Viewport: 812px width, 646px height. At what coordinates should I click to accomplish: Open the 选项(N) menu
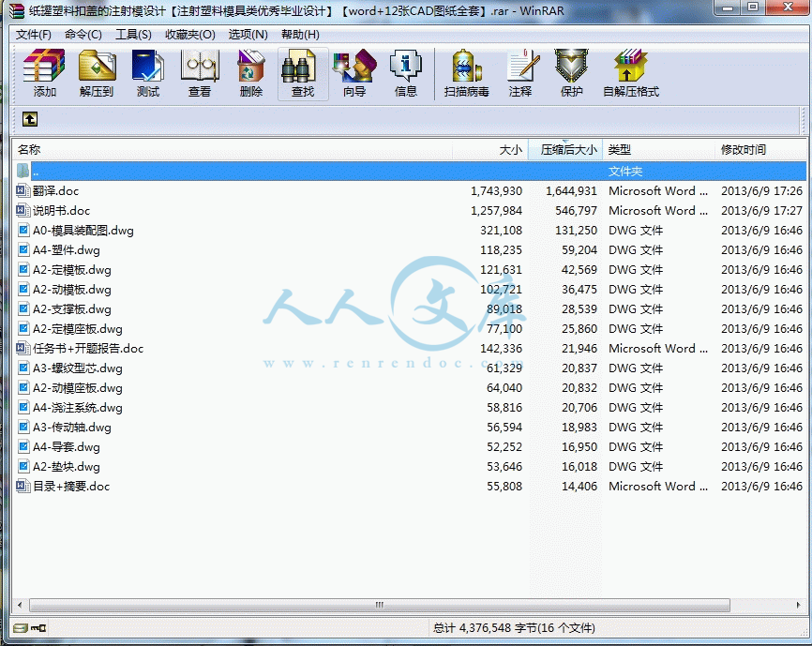tap(248, 35)
